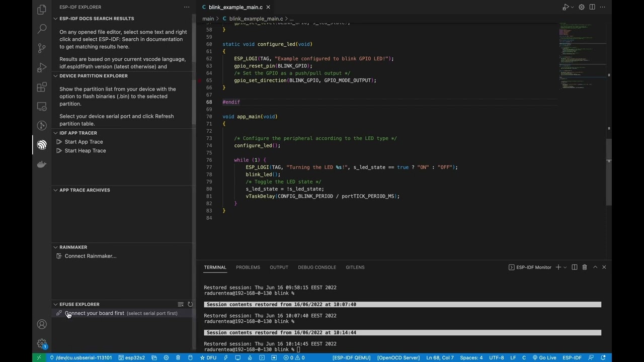Screen dimensions: 644x362
Task: Split the editor to the right
Action: (x=592, y=7)
